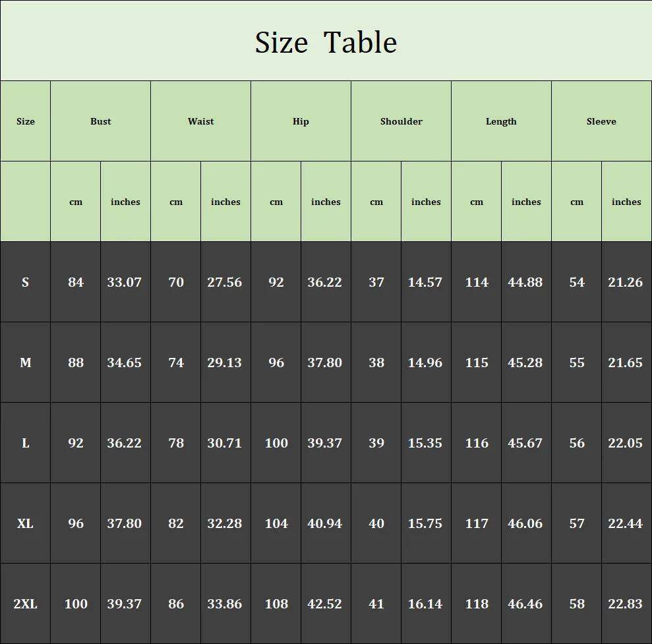Click hip inches "36.22" in row S
This screenshot has height=644, width=652.
pos(325,282)
